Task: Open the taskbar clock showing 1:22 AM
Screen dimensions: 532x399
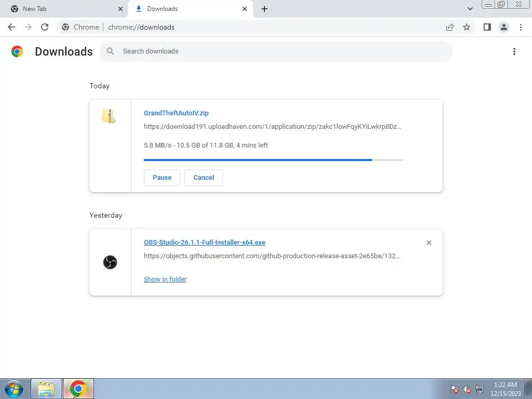Action: [505, 389]
